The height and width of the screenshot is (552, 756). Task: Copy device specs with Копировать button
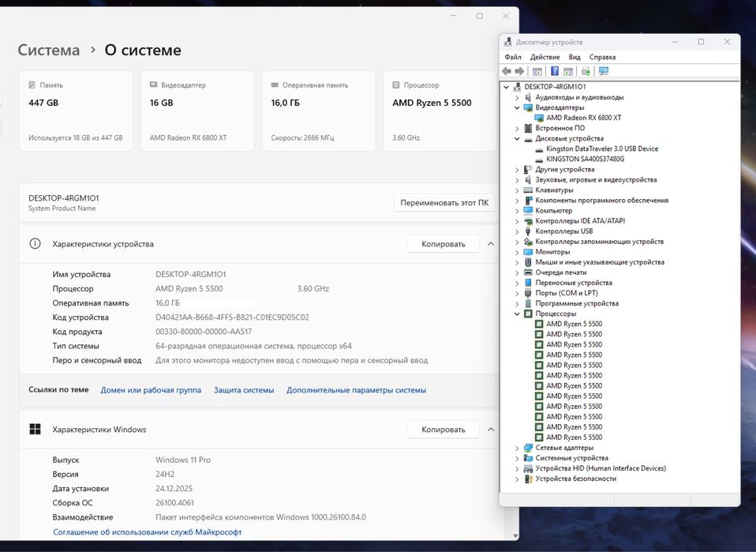click(x=443, y=244)
